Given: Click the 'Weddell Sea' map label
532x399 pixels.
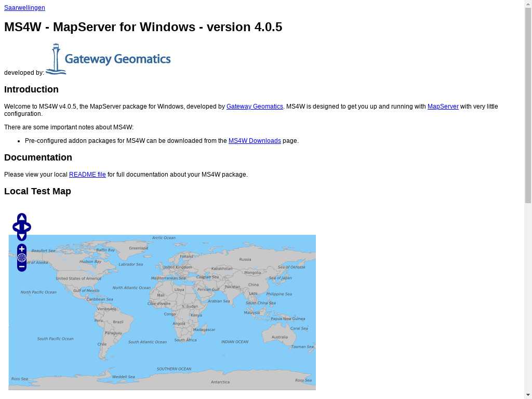Looking at the screenshot, I should point(124,377).
